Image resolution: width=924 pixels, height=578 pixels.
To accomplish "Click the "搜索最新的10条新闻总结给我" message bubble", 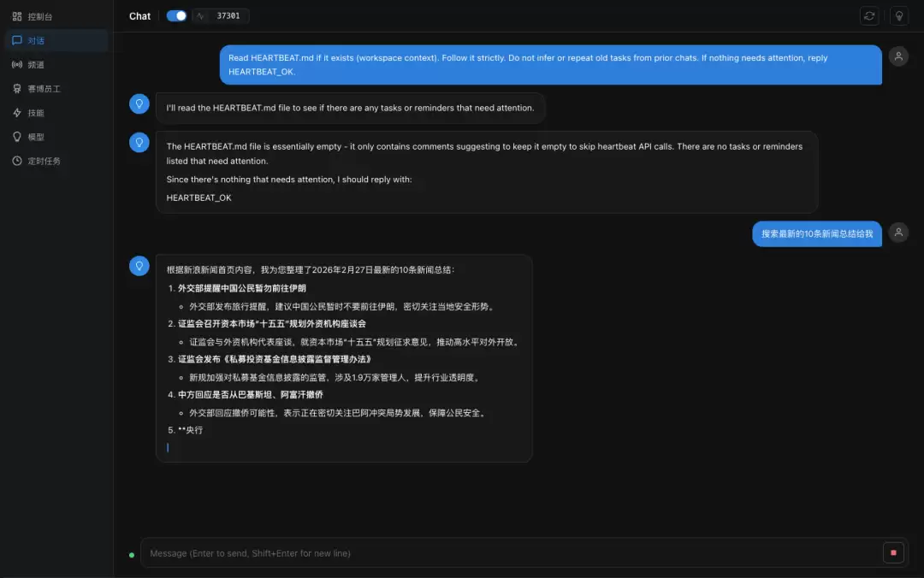I will click(816, 233).
